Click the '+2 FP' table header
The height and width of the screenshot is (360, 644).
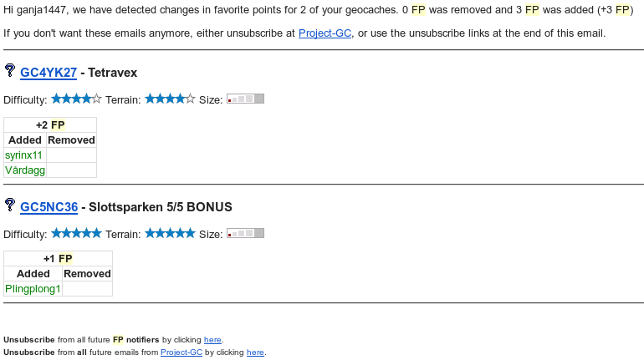(x=50, y=125)
